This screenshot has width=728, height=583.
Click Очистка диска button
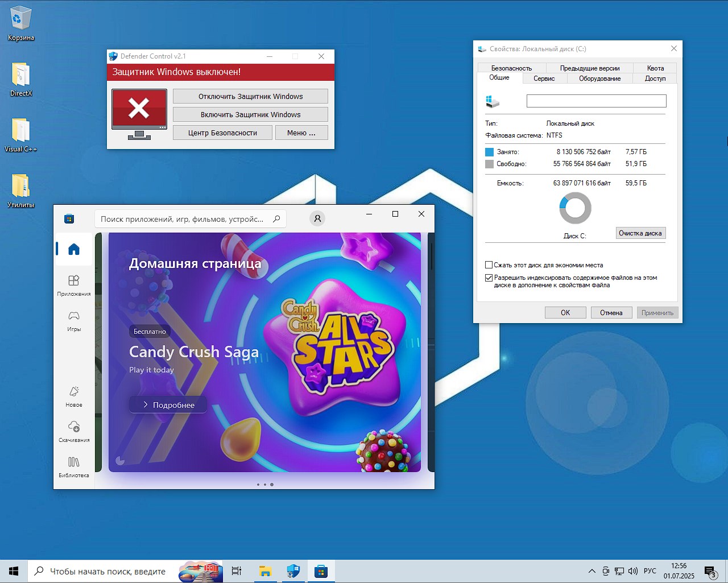coord(640,233)
